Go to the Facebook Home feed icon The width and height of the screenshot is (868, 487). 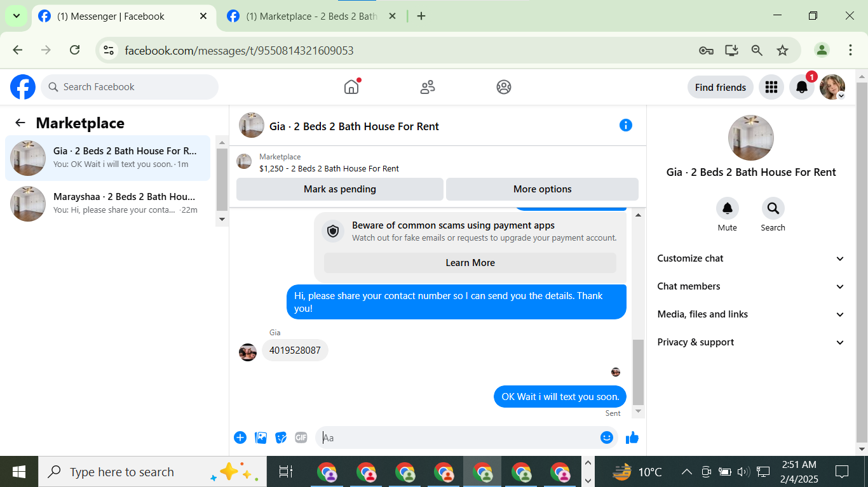click(351, 87)
